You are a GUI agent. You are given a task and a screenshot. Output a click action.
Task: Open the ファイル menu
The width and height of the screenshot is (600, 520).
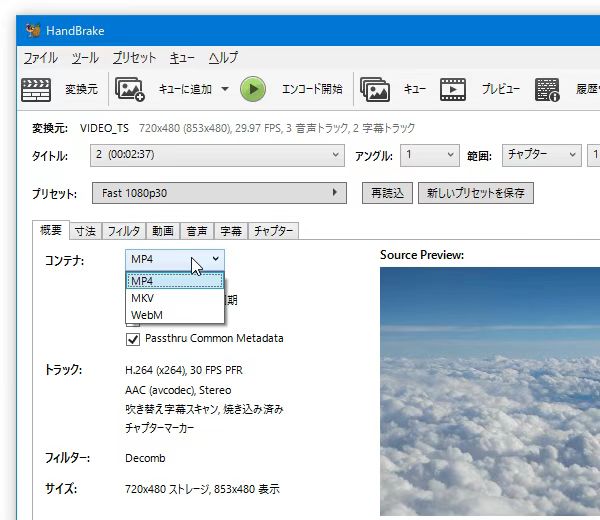click(x=41, y=58)
